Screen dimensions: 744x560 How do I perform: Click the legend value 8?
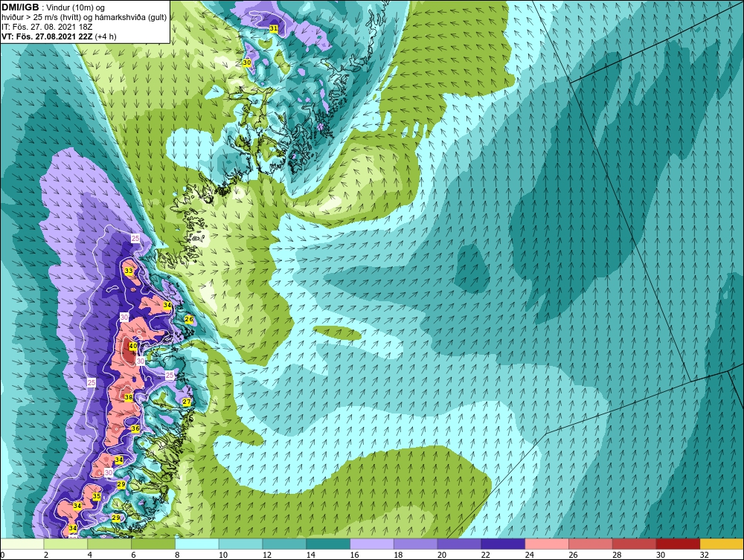click(x=178, y=555)
